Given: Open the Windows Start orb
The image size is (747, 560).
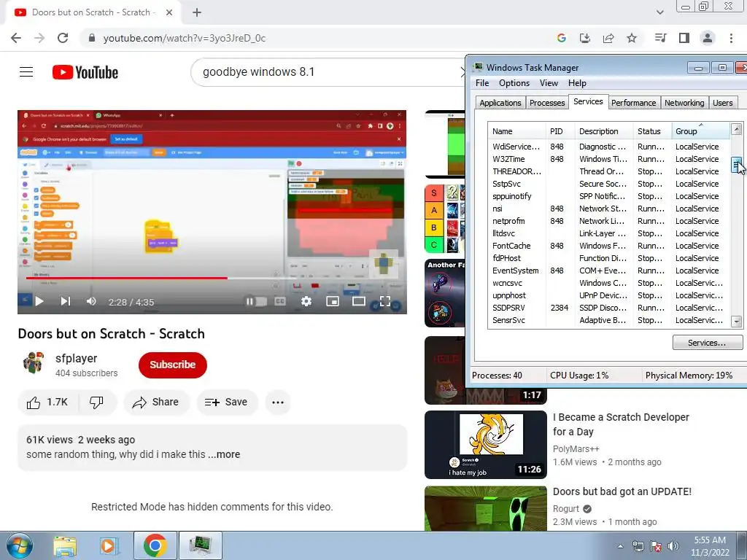Looking at the screenshot, I should point(18,545).
